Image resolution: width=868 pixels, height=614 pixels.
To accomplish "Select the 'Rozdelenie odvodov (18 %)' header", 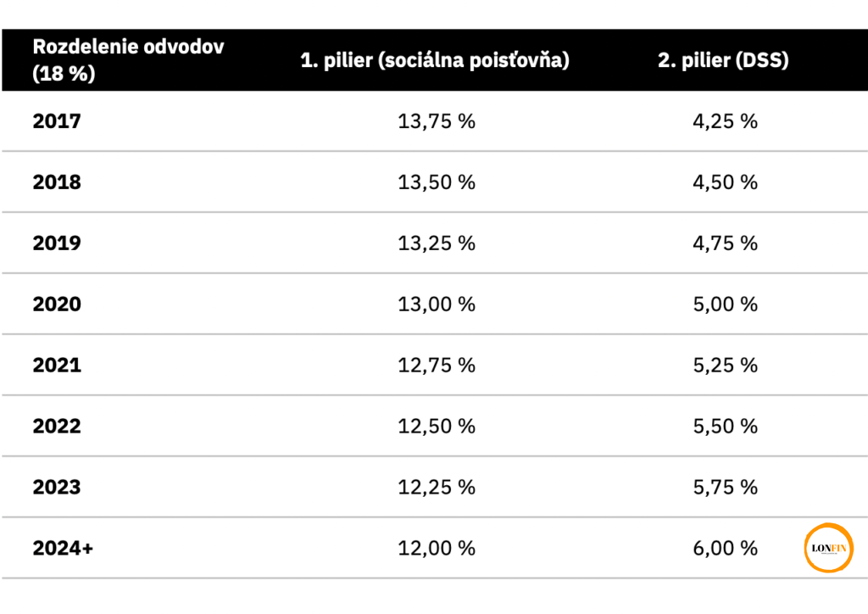I will 128,60.
